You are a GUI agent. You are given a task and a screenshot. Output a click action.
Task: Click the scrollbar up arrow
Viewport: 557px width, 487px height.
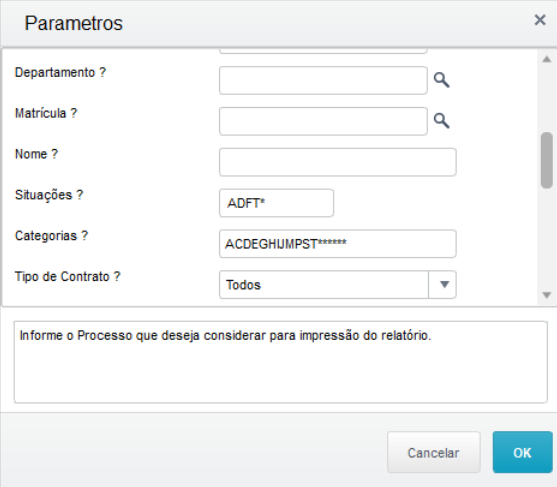click(x=547, y=59)
